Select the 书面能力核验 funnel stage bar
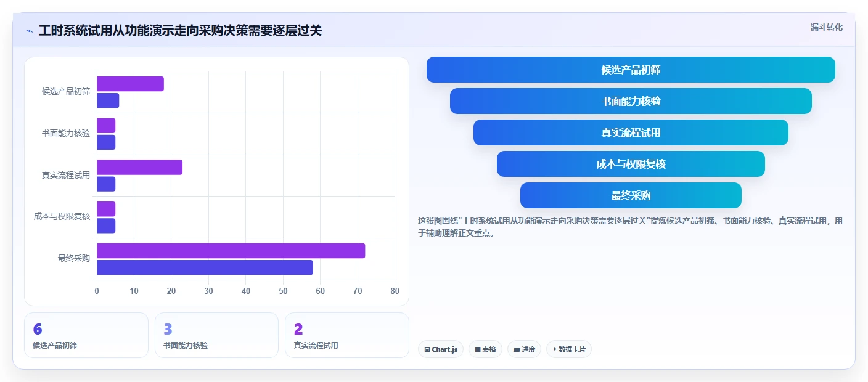 (x=631, y=101)
